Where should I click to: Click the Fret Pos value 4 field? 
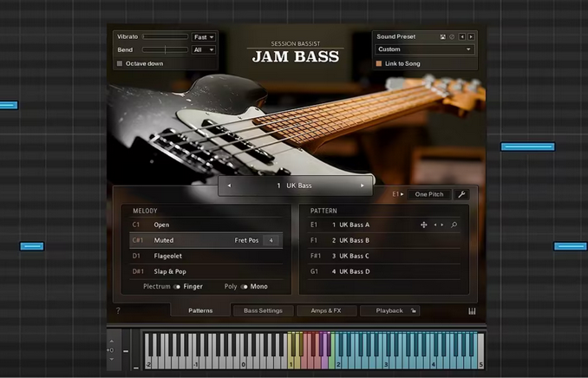271,240
